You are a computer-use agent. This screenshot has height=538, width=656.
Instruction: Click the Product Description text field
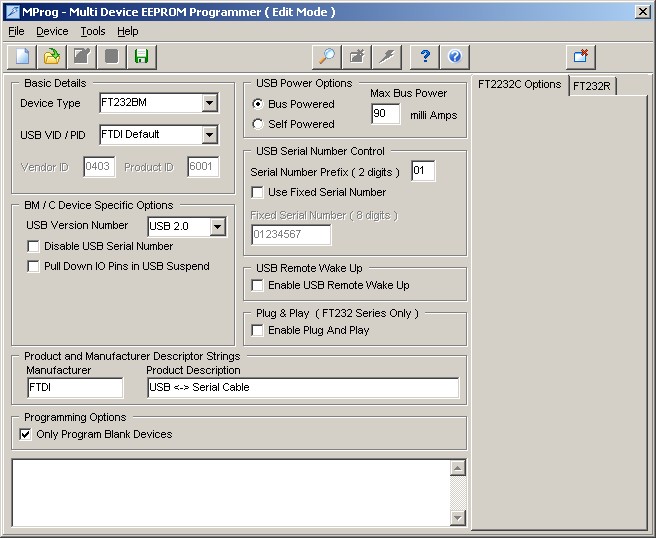coord(302,388)
